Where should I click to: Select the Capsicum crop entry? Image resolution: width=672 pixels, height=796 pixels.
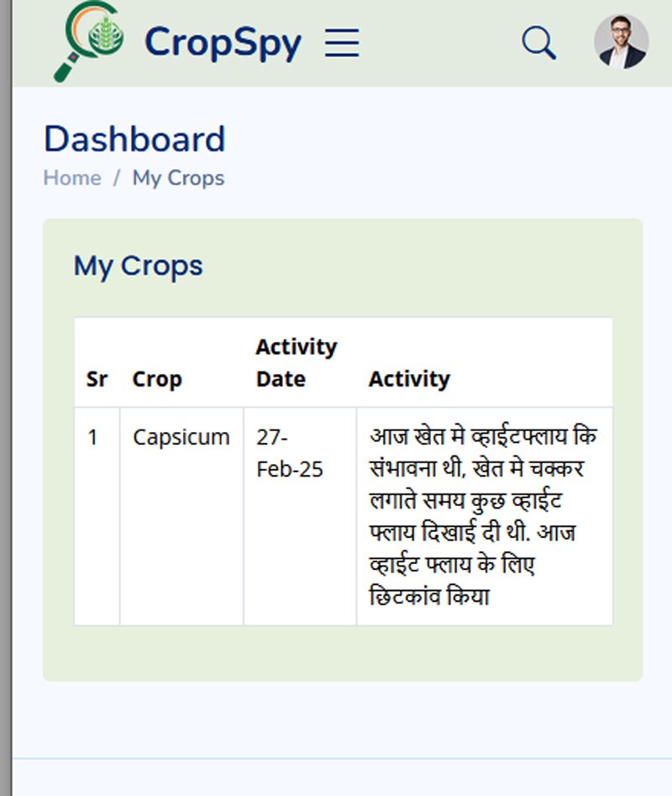181,437
